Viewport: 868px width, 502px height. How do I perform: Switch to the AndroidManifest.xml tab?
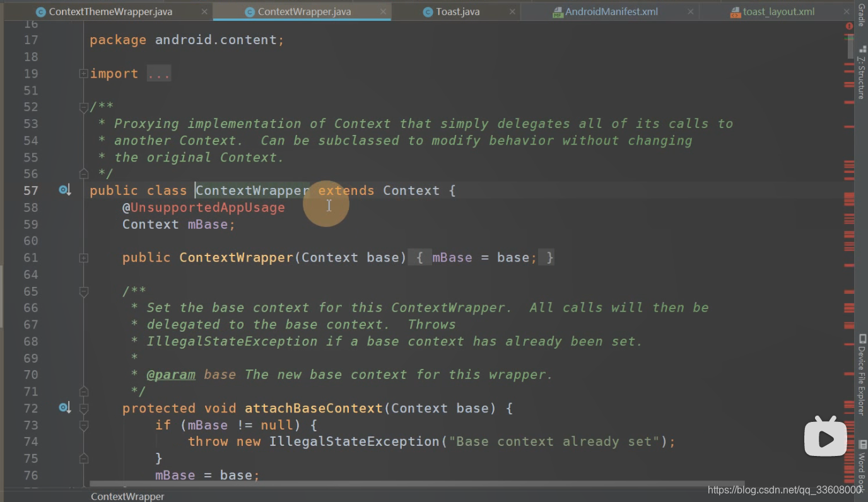tap(611, 11)
